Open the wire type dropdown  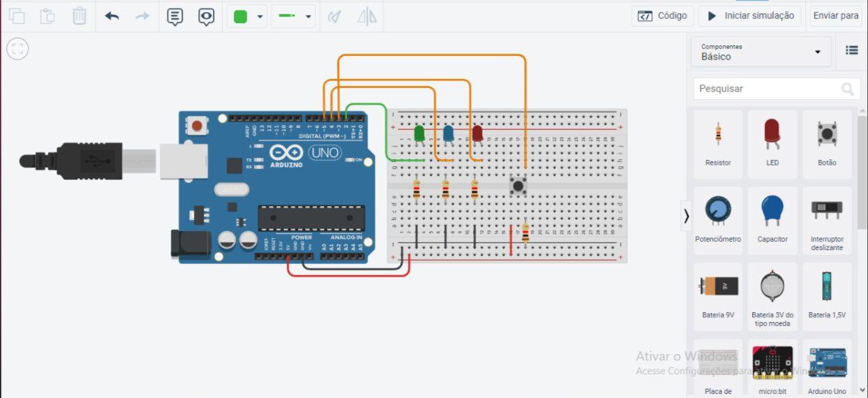tap(292, 16)
